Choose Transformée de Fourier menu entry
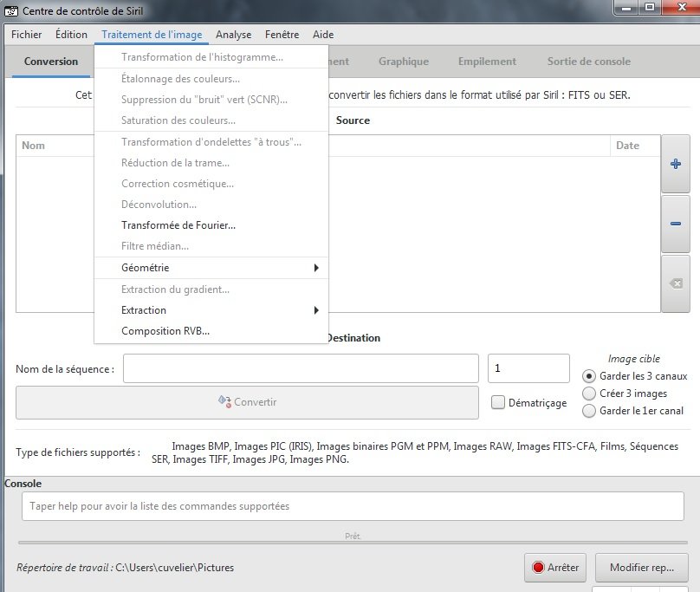The image size is (700, 592). [x=211, y=225]
